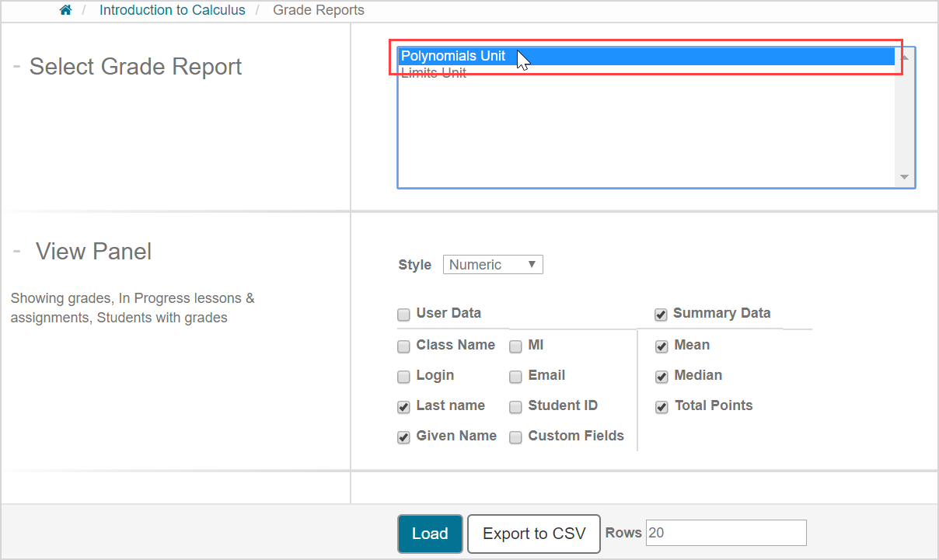Check the Class Name checkbox
The width and height of the screenshot is (939, 560).
(x=403, y=346)
